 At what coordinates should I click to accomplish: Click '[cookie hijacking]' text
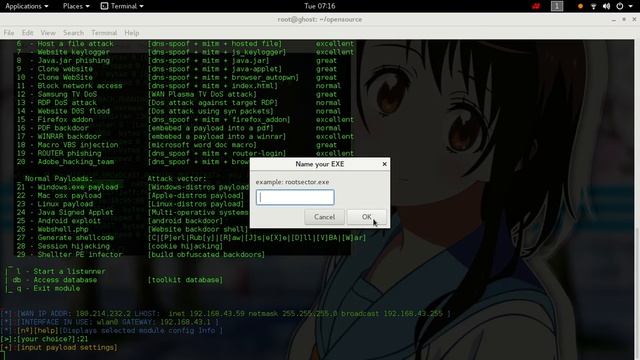tap(185, 246)
